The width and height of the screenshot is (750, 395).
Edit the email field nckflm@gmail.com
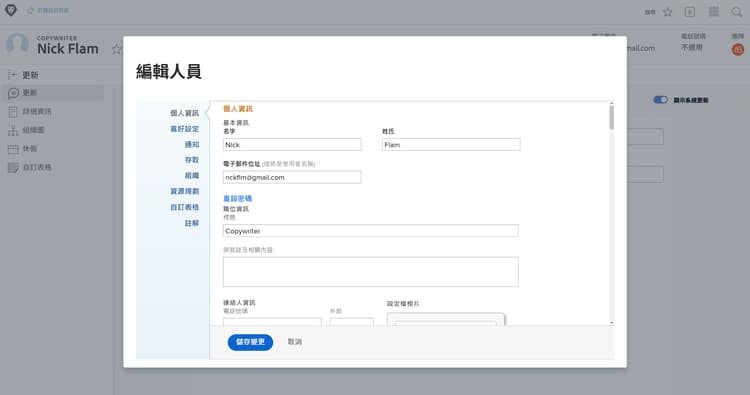[x=292, y=177]
